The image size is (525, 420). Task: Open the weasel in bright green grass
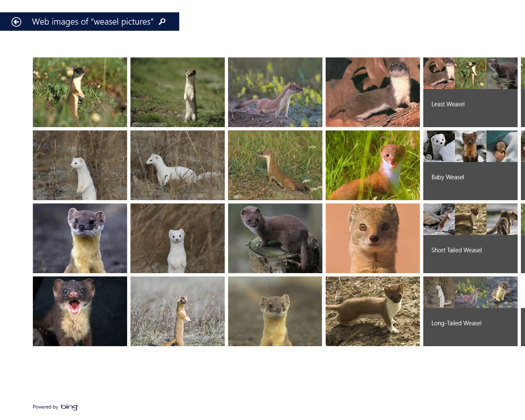373,165
